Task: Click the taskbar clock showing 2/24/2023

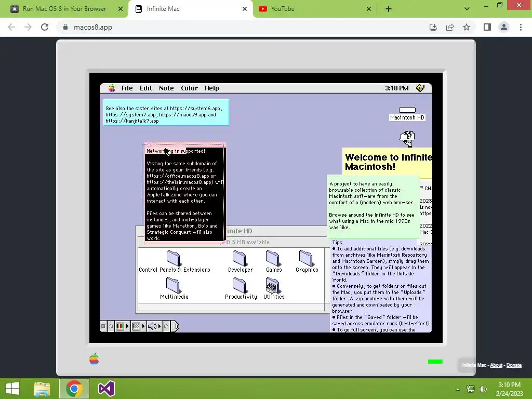Action: [509, 389]
